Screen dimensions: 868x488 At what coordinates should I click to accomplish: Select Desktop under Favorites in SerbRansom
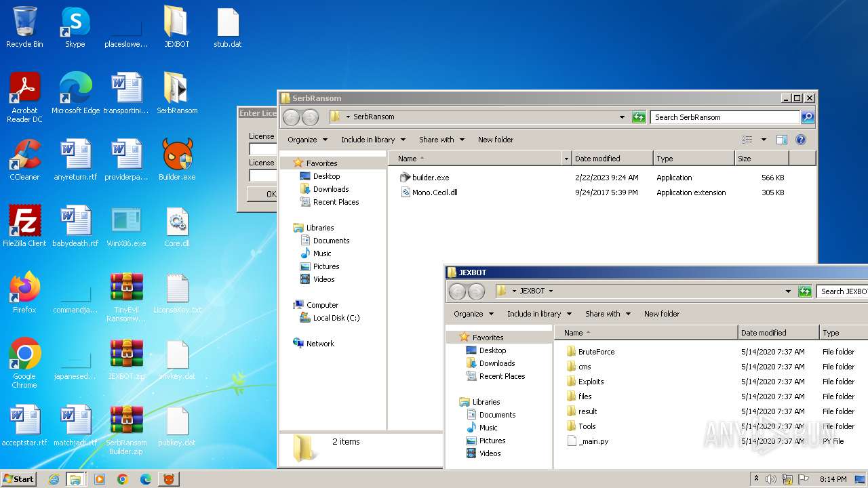click(326, 176)
